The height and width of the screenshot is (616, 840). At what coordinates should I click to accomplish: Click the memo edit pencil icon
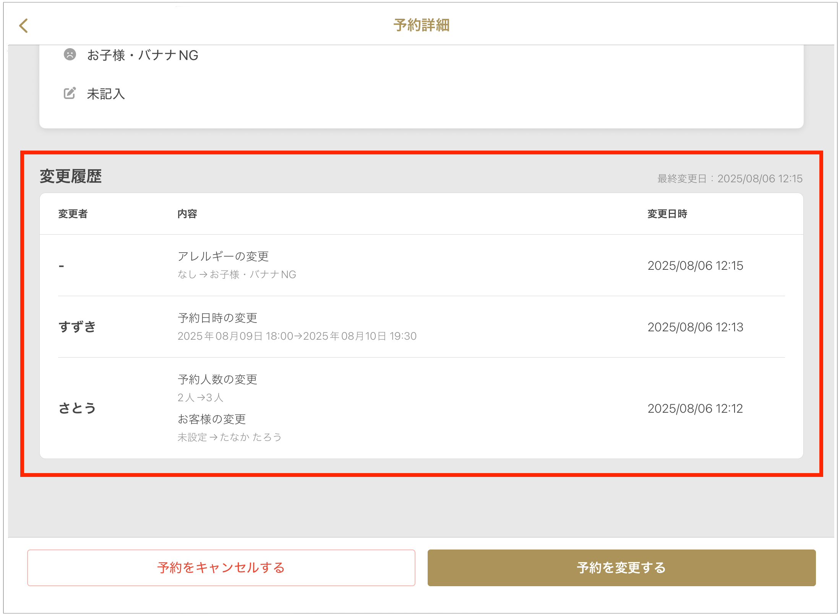click(x=70, y=93)
